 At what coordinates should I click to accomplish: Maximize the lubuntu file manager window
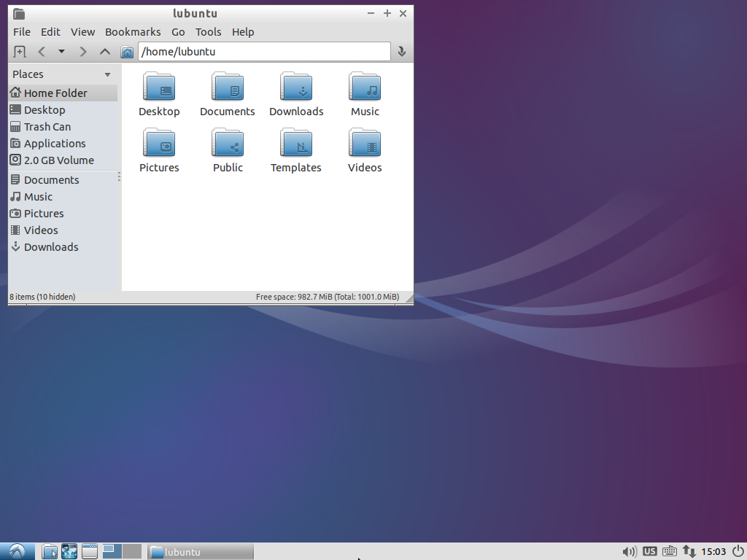pos(387,13)
